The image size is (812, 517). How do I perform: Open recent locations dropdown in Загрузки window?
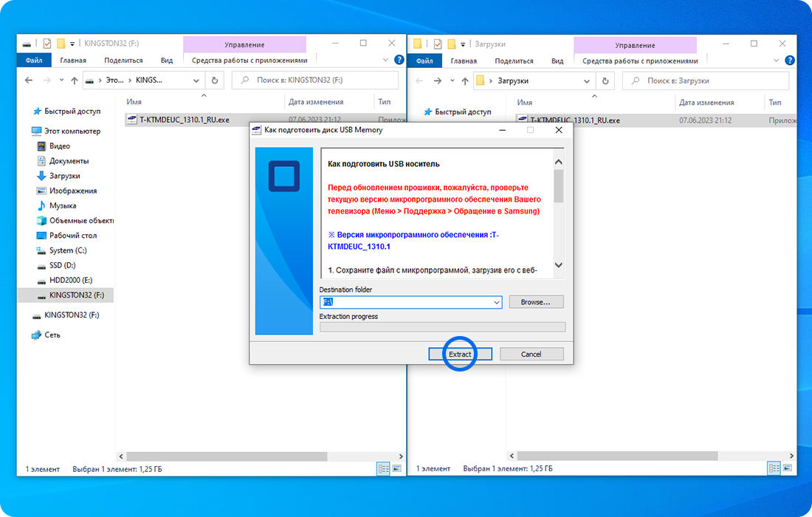click(452, 81)
